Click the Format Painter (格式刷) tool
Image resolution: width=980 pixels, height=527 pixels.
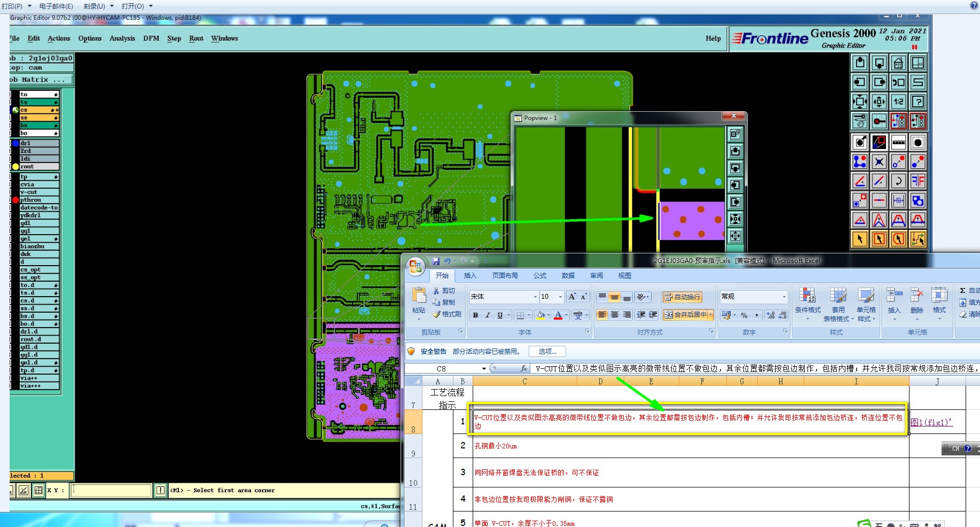click(447, 314)
